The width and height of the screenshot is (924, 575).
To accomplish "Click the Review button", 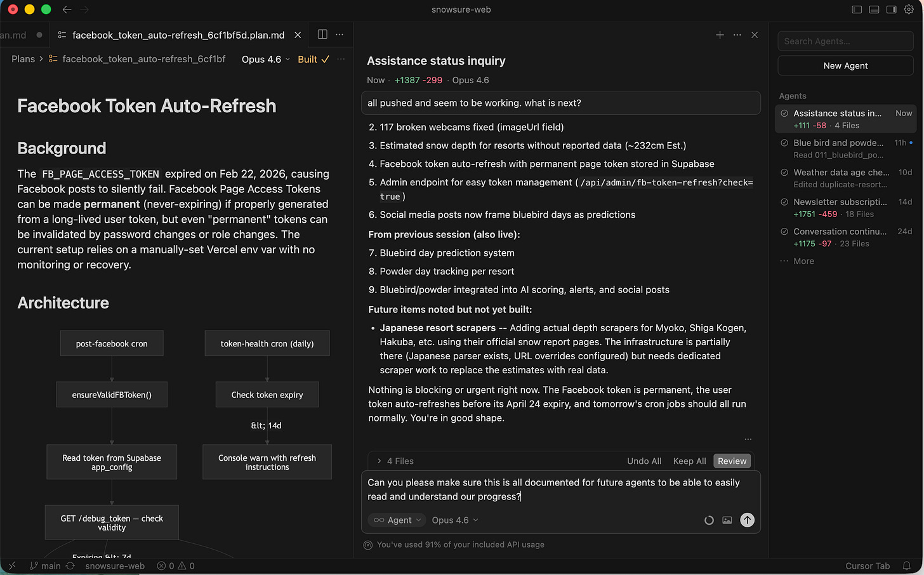I will click(732, 461).
